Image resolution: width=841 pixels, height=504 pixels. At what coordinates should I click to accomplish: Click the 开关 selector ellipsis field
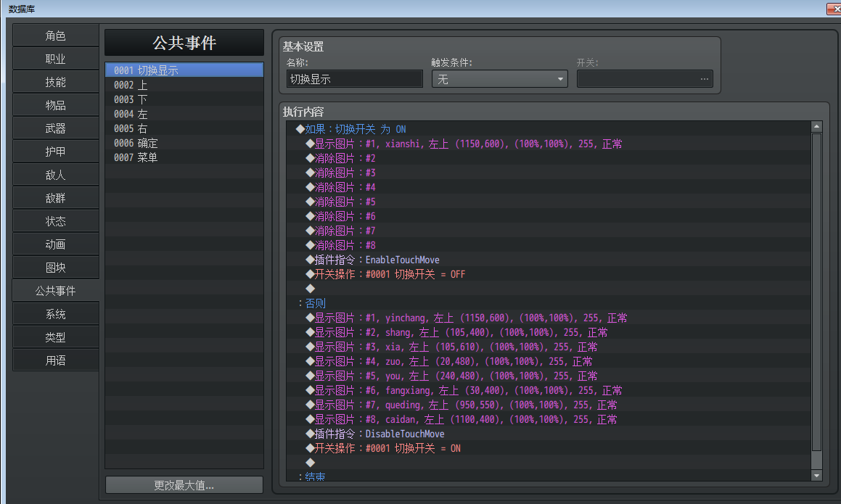click(644, 79)
